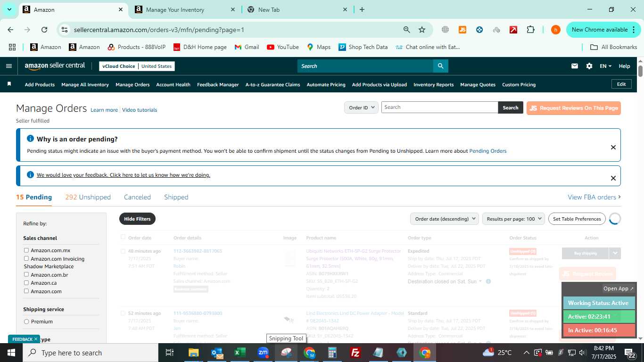
Task: Open order 112-3663982-8817065 link
Action: pyautogui.click(x=198, y=251)
